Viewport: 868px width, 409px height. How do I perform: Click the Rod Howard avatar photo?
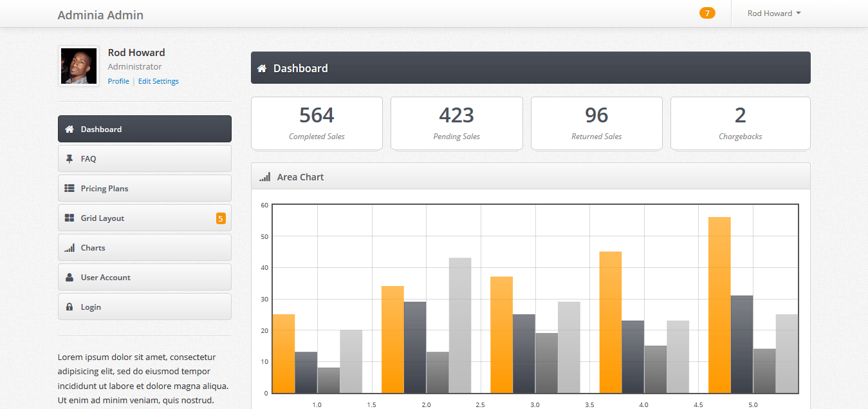coord(78,66)
